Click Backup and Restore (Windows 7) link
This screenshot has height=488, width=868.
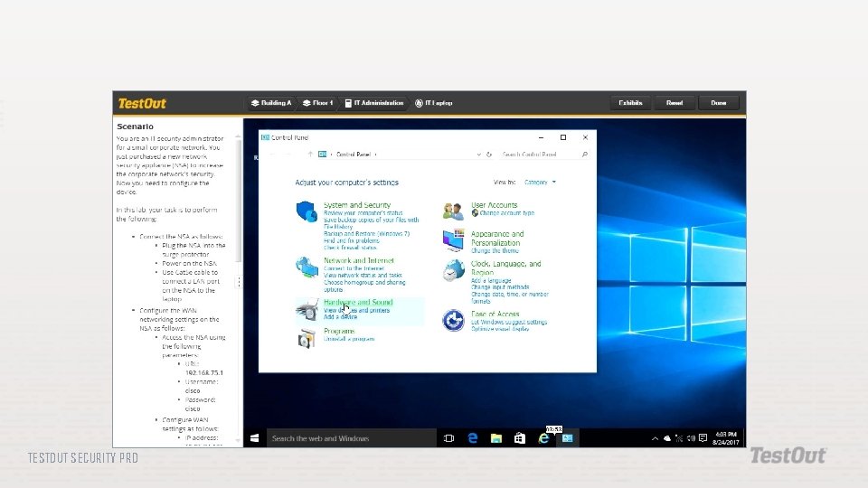click(366, 233)
